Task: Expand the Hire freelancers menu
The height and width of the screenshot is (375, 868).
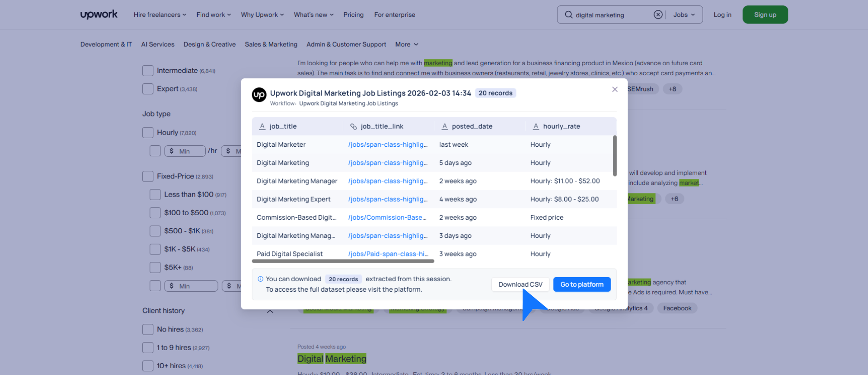Action: click(160, 15)
